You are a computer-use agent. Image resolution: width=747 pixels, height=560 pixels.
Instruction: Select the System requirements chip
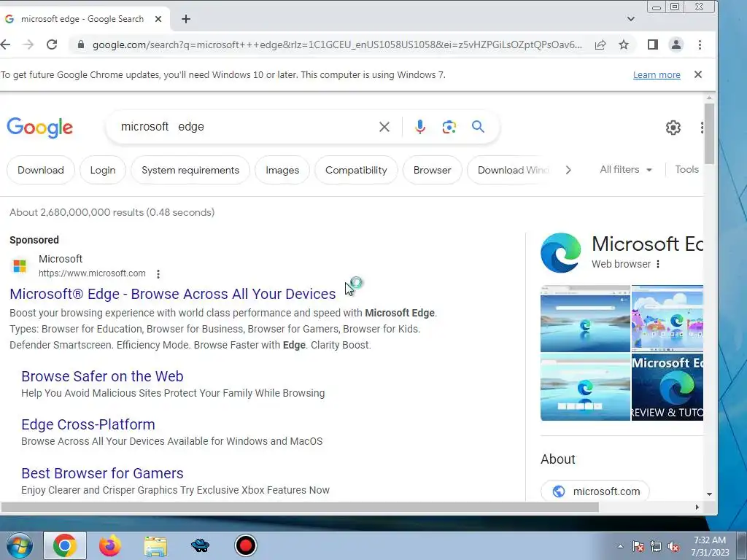pyautogui.click(x=190, y=170)
